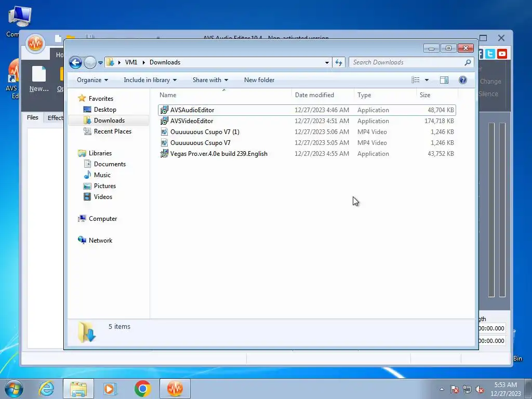
Task: Open Google Chrome from taskbar
Action: click(x=142, y=389)
